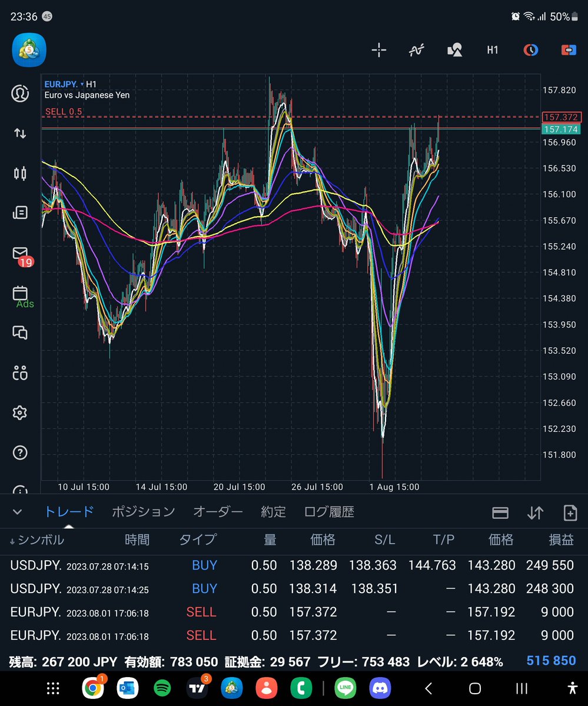Open the chart objects shapes tool

454,50
